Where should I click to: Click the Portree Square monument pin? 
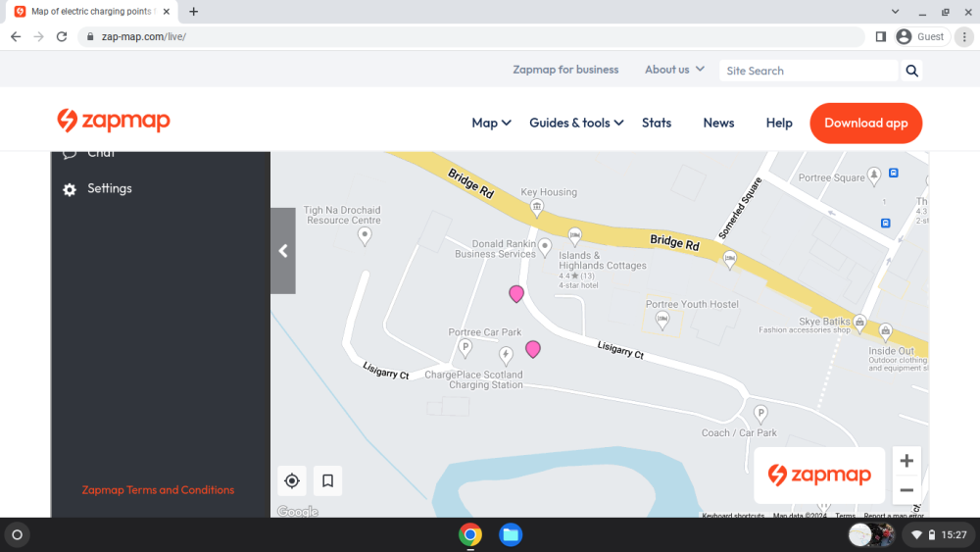pos(874,176)
